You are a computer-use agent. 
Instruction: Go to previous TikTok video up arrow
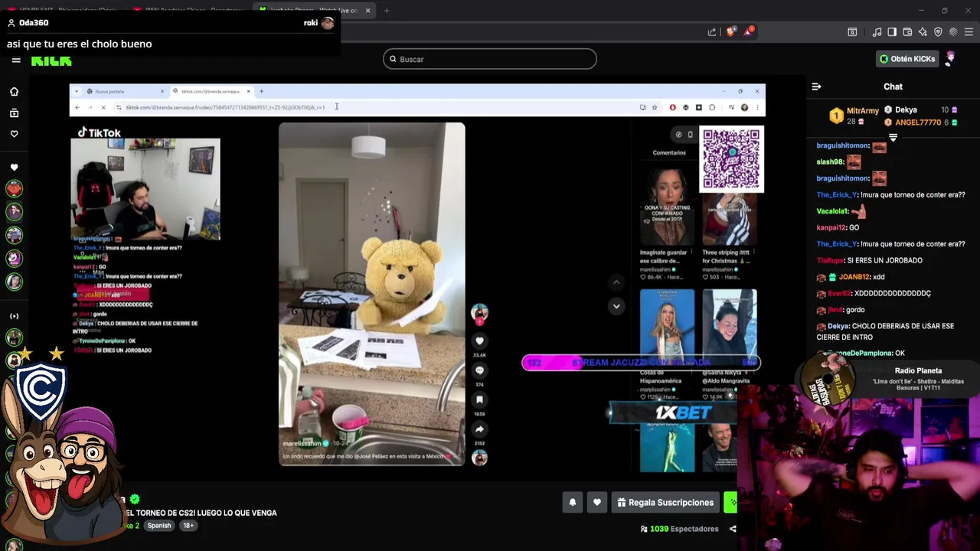[x=616, y=282]
